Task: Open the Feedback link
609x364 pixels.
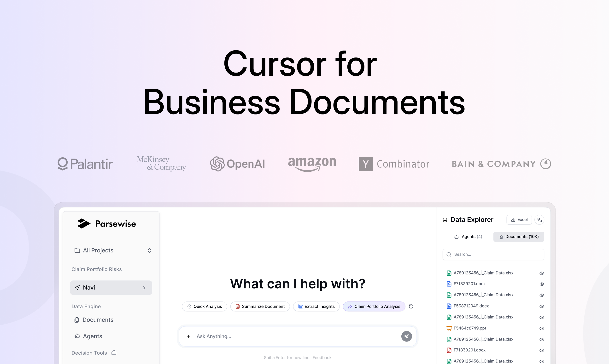Action: [322, 358]
